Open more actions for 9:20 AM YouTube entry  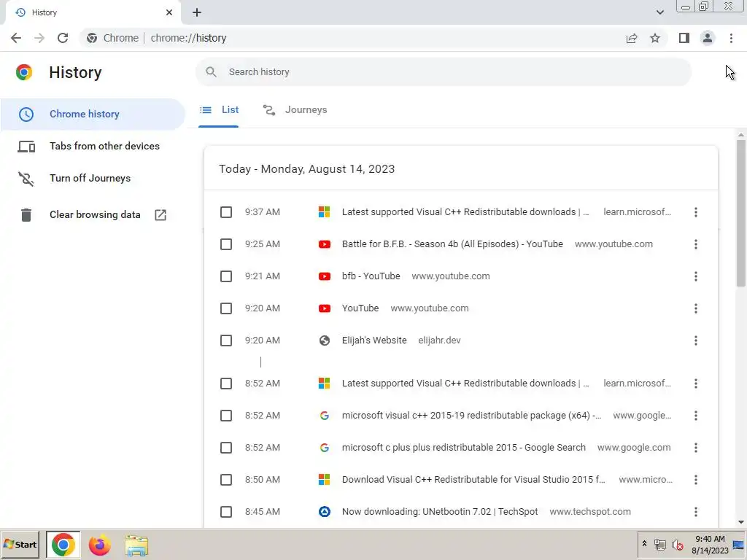pyautogui.click(x=695, y=308)
